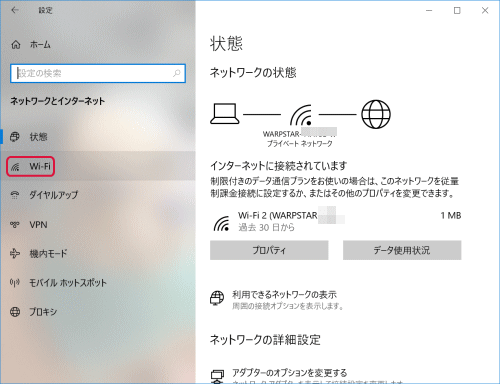Close the settings window

(x=485, y=10)
